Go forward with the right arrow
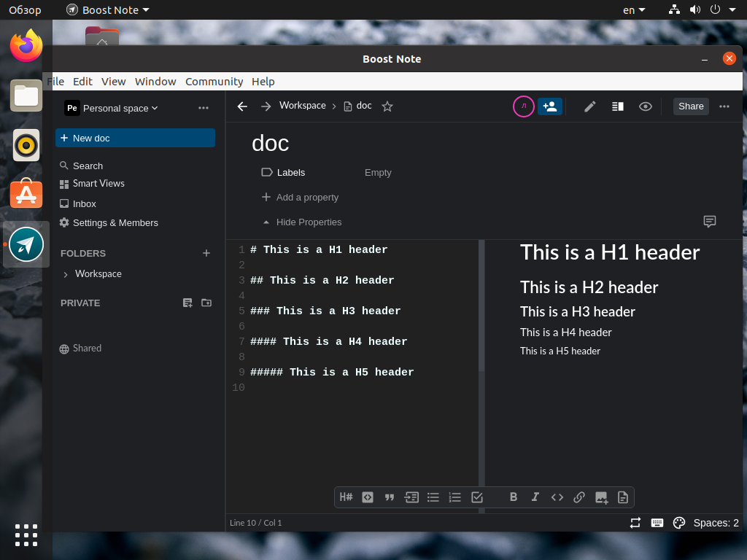The height and width of the screenshot is (560, 747). [x=266, y=106]
